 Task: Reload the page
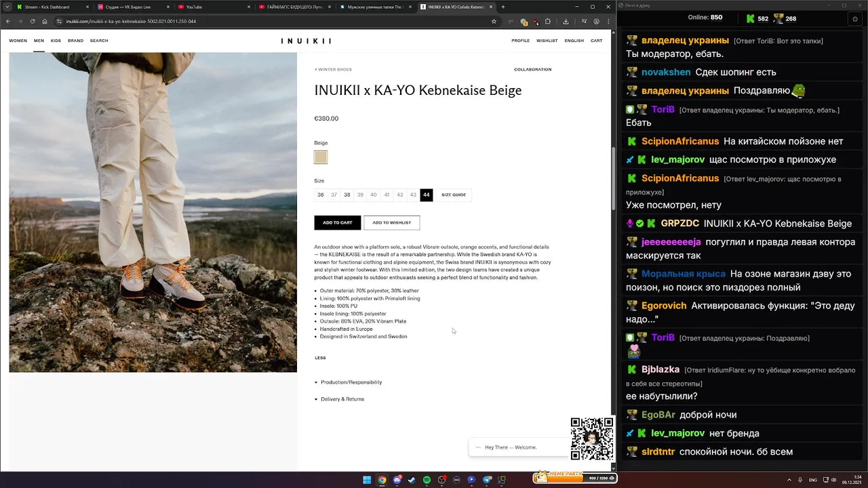coord(33,21)
